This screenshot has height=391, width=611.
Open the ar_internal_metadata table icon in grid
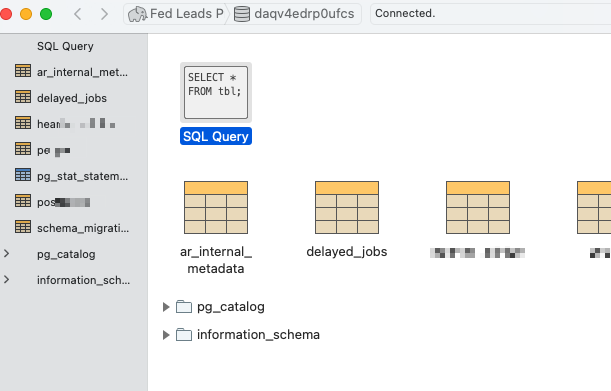pyautogui.click(x=216, y=207)
